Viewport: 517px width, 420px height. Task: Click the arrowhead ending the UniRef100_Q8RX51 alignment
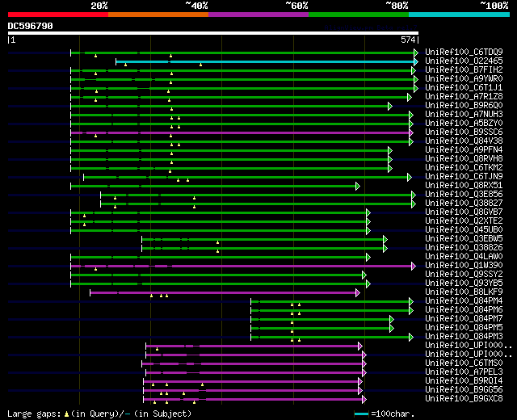tap(358, 187)
